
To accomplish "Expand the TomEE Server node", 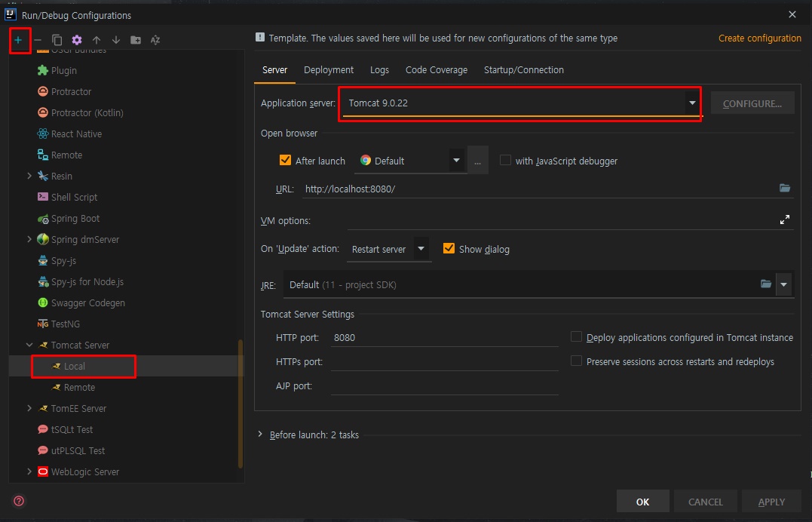I will coord(29,409).
